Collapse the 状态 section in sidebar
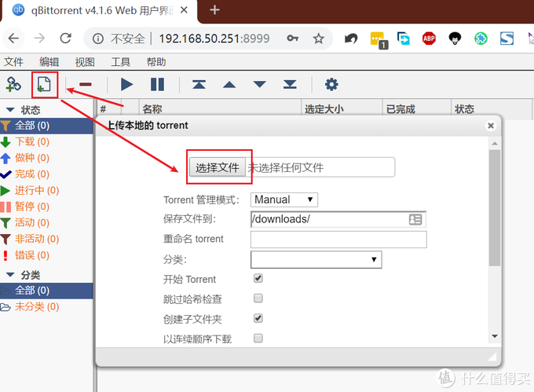Image resolution: width=534 pixels, height=392 pixels. (x=11, y=110)
